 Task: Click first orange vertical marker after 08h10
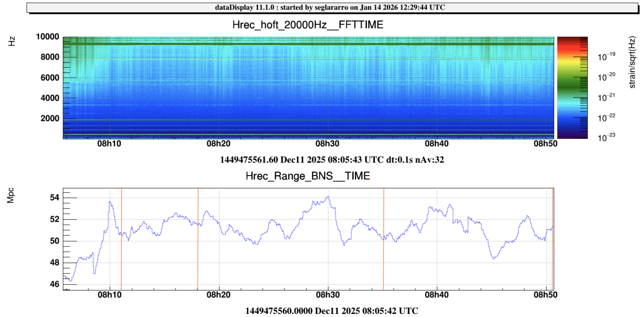[121, 250]
